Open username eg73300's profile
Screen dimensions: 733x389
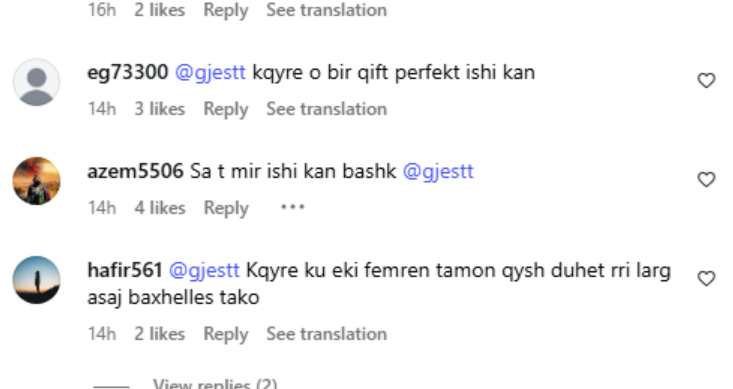tap(128, 72)
